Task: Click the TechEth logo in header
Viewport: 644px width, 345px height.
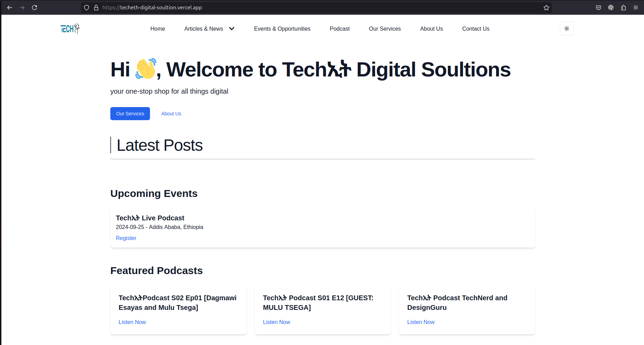Action: click(x=70, y=29)
